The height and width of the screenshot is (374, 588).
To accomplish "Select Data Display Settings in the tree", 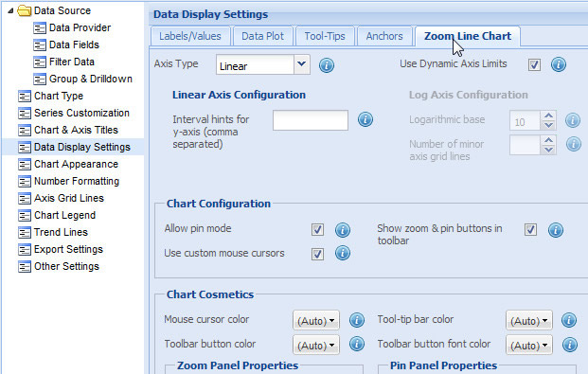I will click(82, 147).
